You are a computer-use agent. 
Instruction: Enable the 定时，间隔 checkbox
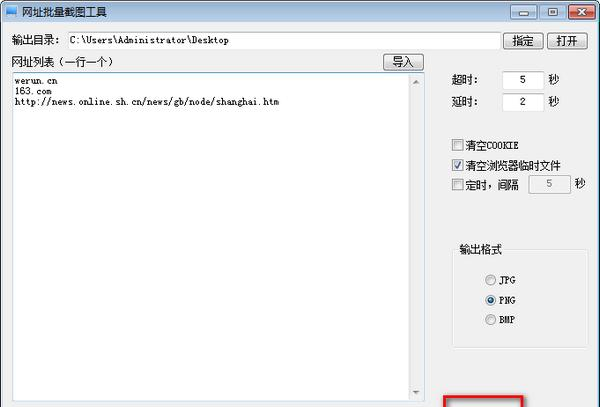[457, 184]
